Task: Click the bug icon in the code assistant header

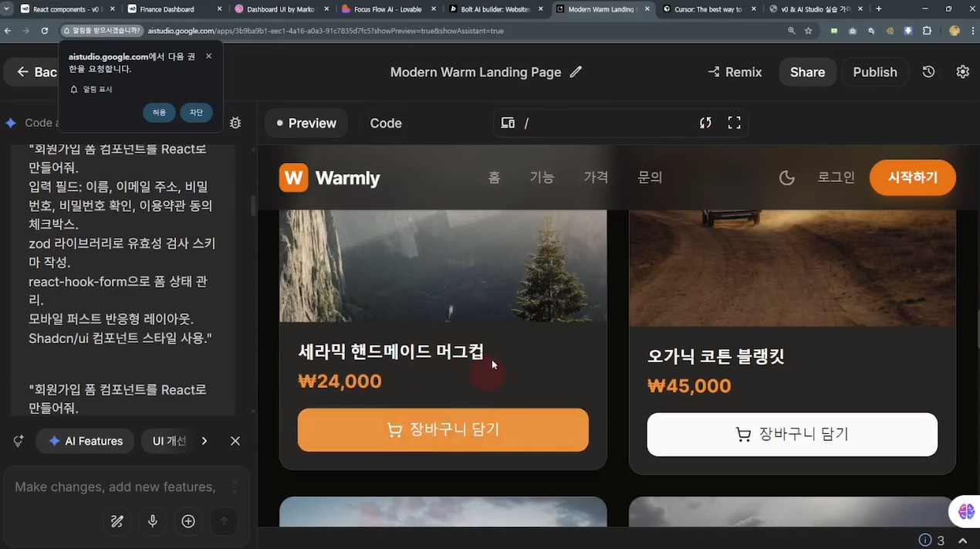Action: [x=235, y=123]
